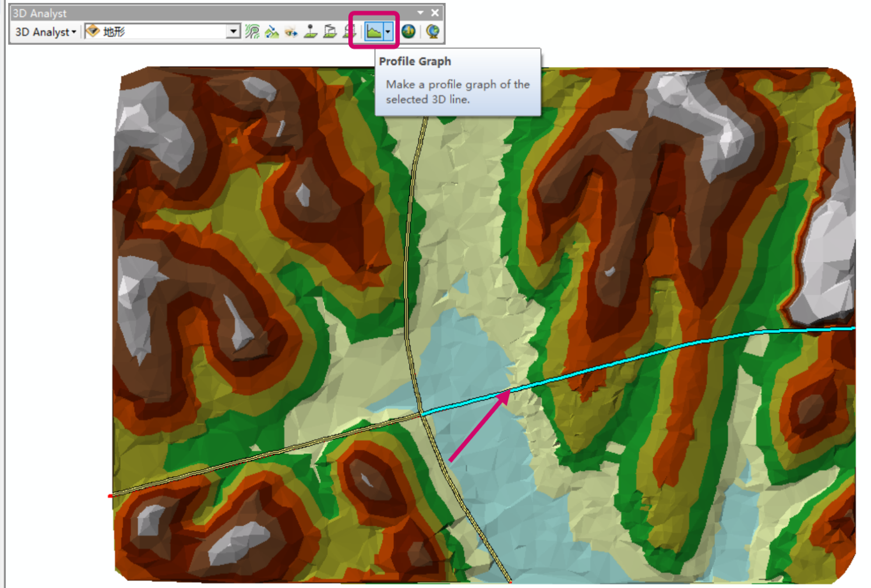Open the Profile Graph options arrow
The width and height of the screenshot is (871, 588).
tap(388, 31)
